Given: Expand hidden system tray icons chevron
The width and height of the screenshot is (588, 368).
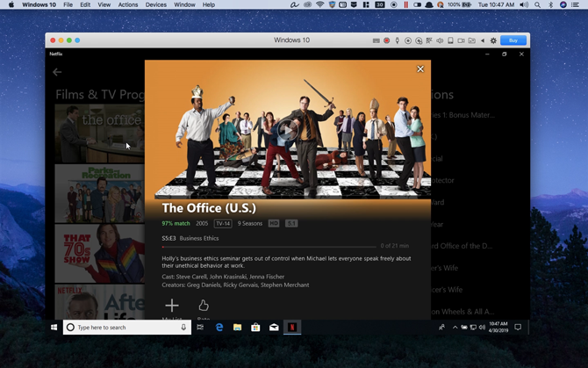Looking at the screenshot, I should click(455, 327).
